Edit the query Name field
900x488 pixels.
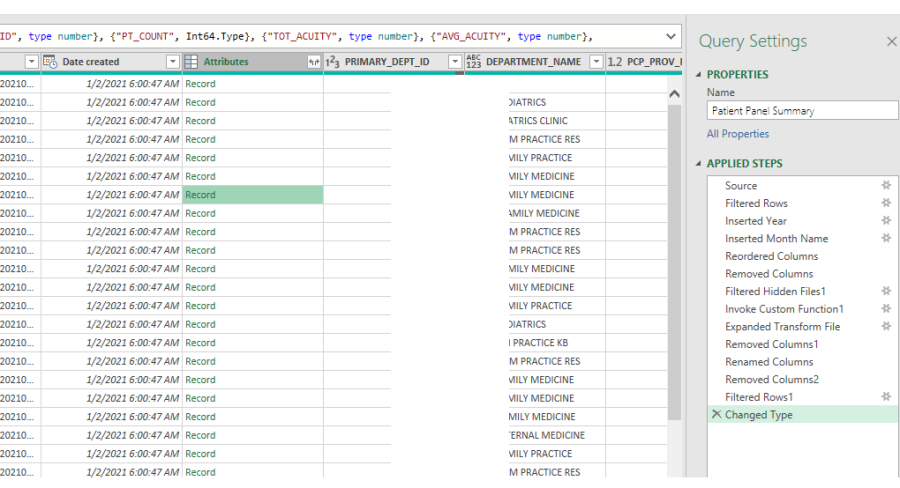[x=802, y=111]
